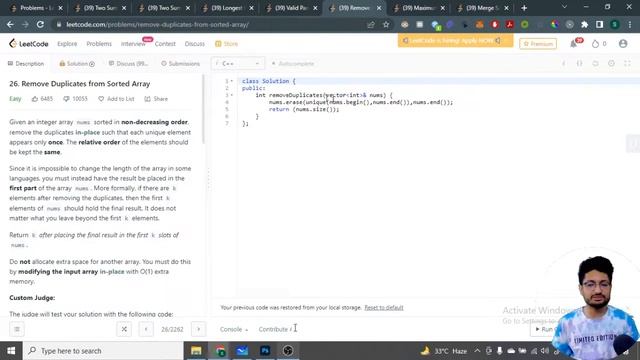Click the LeetCode is hiring banner
The image size is (640, 360).
pyautogui.click(x=456, y=40)
